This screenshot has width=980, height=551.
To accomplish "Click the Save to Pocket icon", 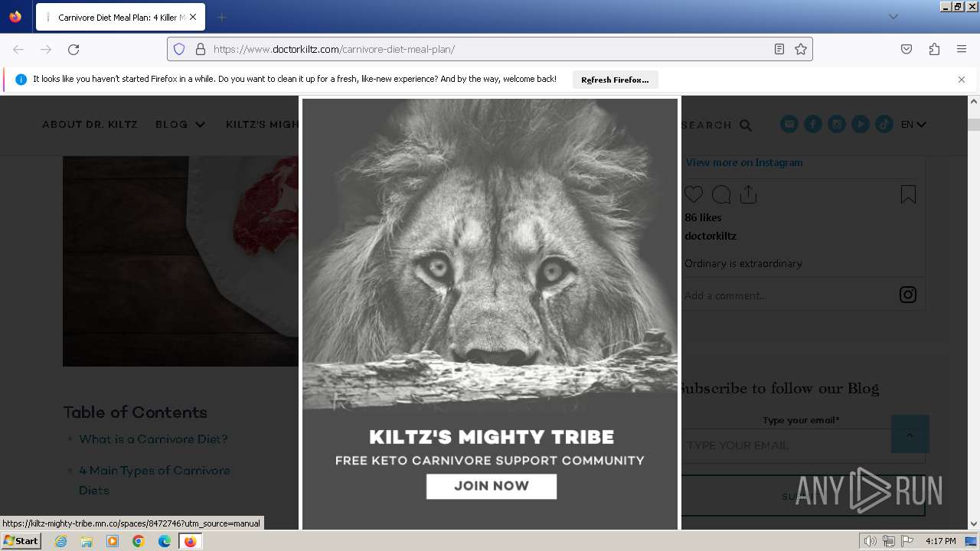I will click(906, 49).
